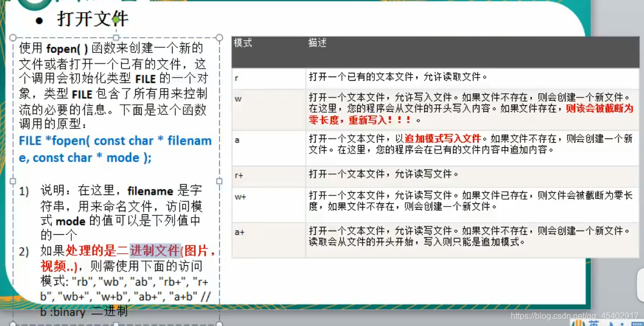The width and height of the screenshot is (644, 326).
Task: Select the input method indicator showing 英
Action: [x=594, y=323]
